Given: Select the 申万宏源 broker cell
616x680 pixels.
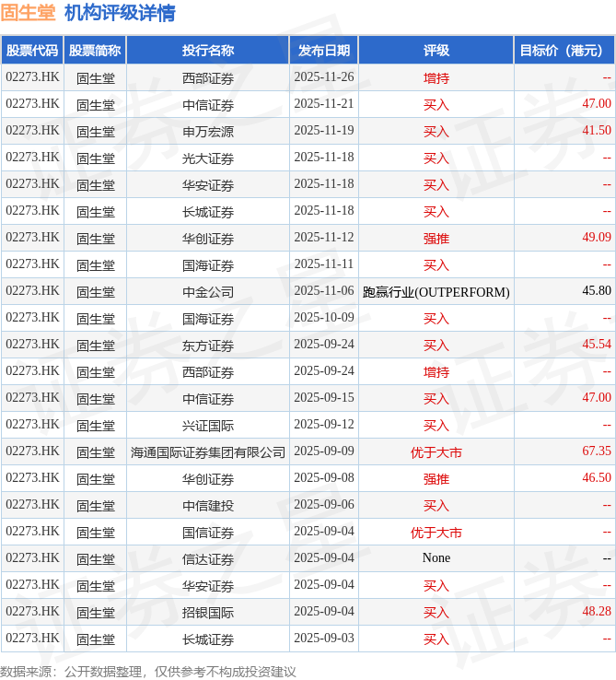Looking at the screenshot, I should [208, 132].
